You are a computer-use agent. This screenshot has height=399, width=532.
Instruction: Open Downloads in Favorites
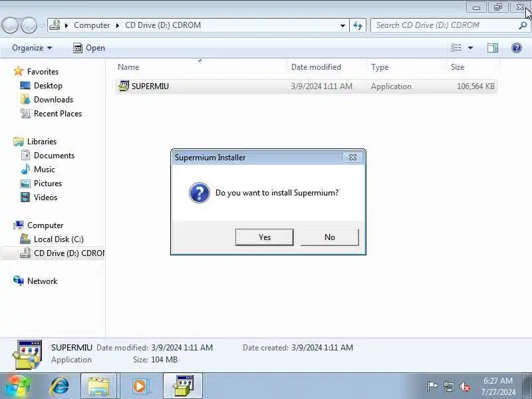(x=53, y=99)
